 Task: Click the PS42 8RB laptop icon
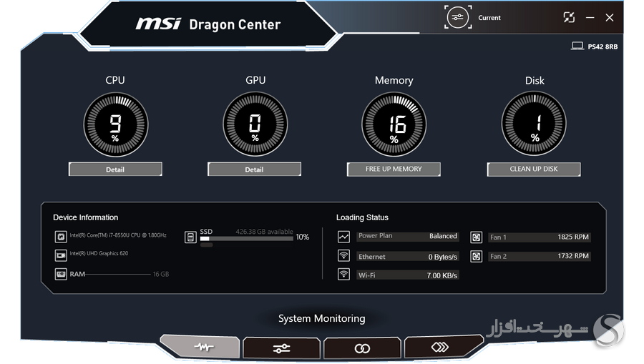577,46
